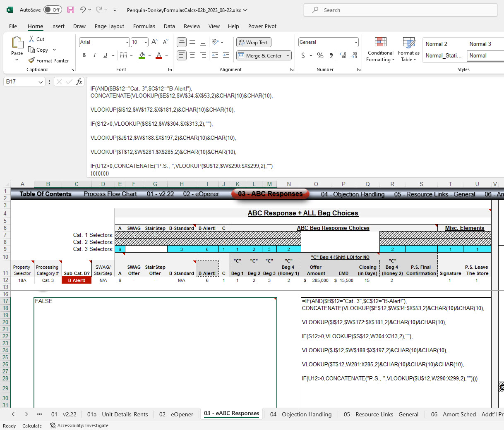The image size is (504, 430).
Task: Toggle the AutoSave switch
Action: 53,10
